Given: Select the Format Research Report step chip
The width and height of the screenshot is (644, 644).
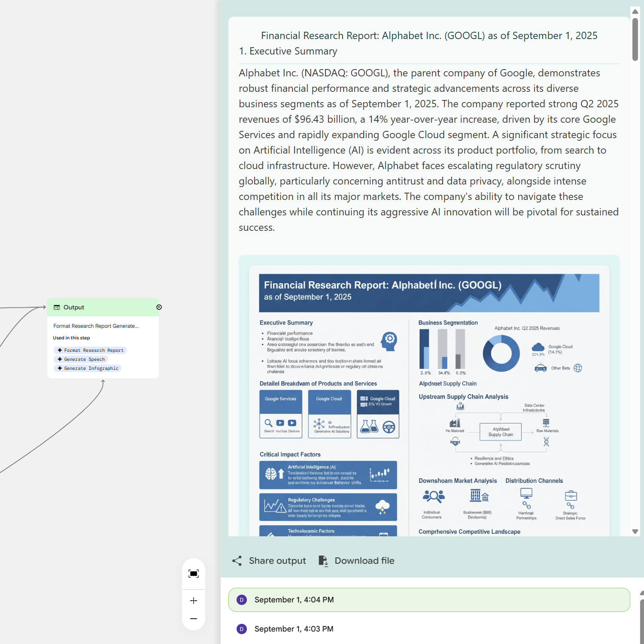Looking at the screenshot, I should (90, 350).
